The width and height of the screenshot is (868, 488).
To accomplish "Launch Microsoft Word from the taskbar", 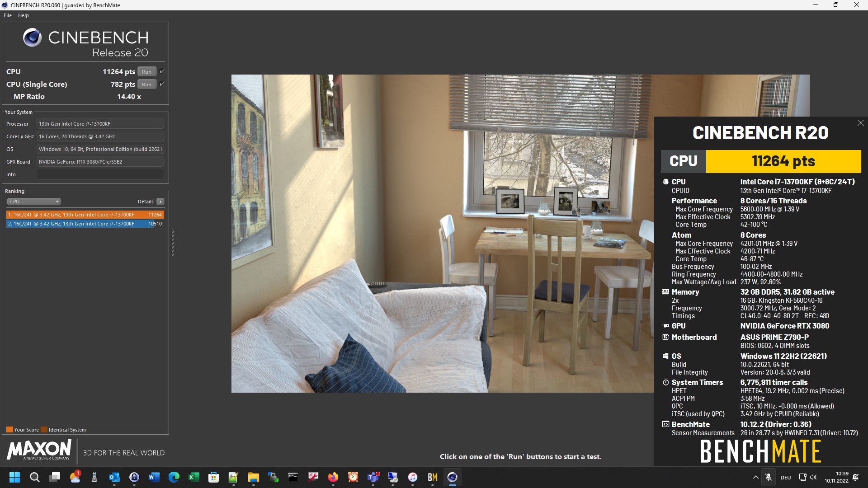I will 154,477.
